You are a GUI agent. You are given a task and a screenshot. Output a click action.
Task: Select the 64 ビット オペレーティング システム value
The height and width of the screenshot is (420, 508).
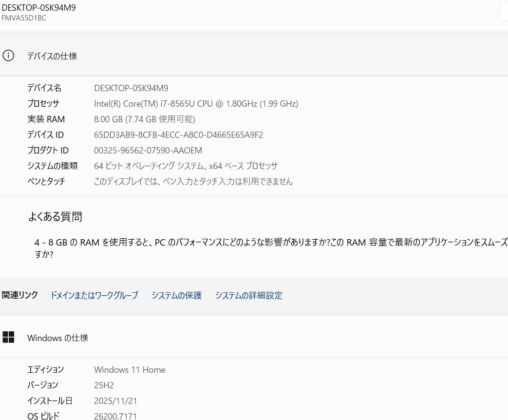click(186, 166)
